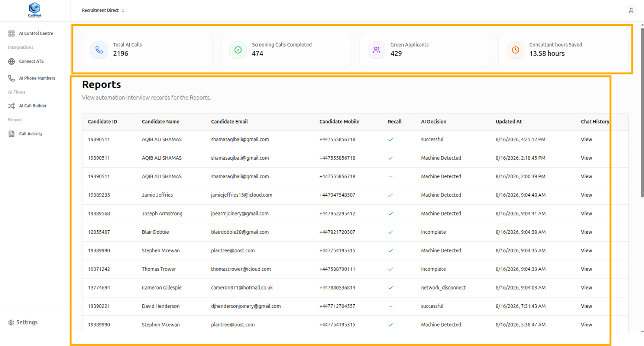View chat history for Joseph Armstrong
Screen dimensions: 644x346
586,214
